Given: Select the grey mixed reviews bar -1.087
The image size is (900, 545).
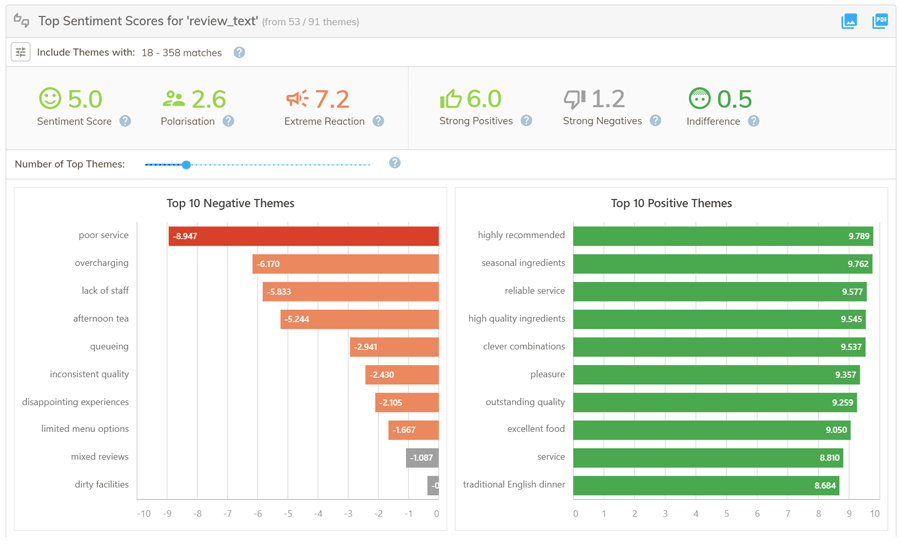Looking at the screenshot, I should coord(422,458).
